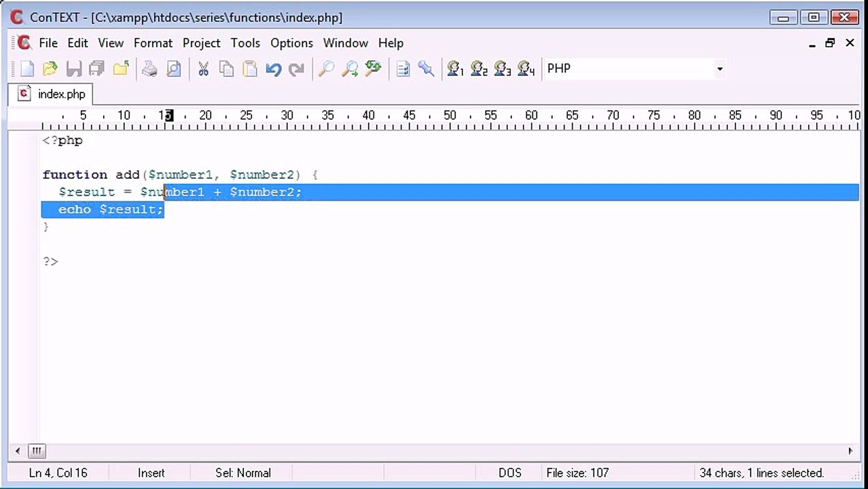Click '34 chars, 1 lines selected.' status
868x489 pixels.
click(761, 473)
